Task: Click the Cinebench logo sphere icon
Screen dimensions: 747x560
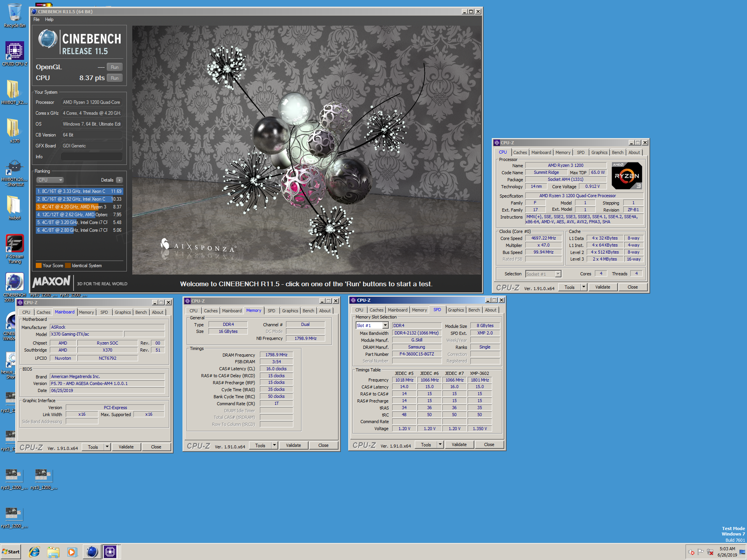Action: (x=48, y=39)
